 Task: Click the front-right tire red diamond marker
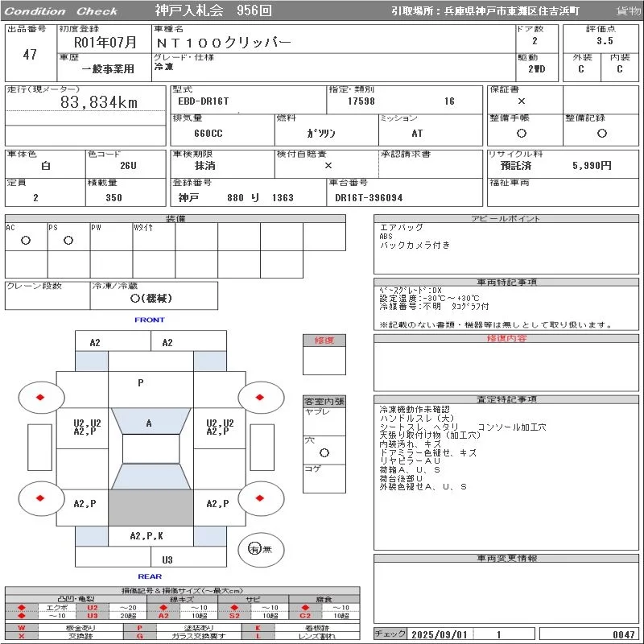click(261, 396)
